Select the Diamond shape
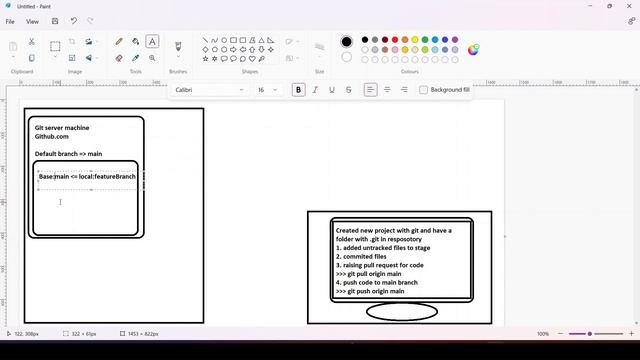 (205, 49)
